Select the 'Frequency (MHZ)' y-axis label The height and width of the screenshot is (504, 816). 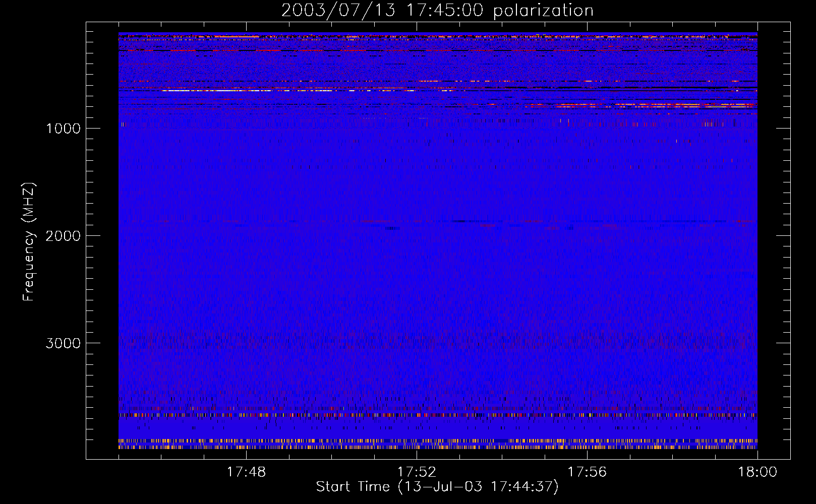(x=29, y=242)
